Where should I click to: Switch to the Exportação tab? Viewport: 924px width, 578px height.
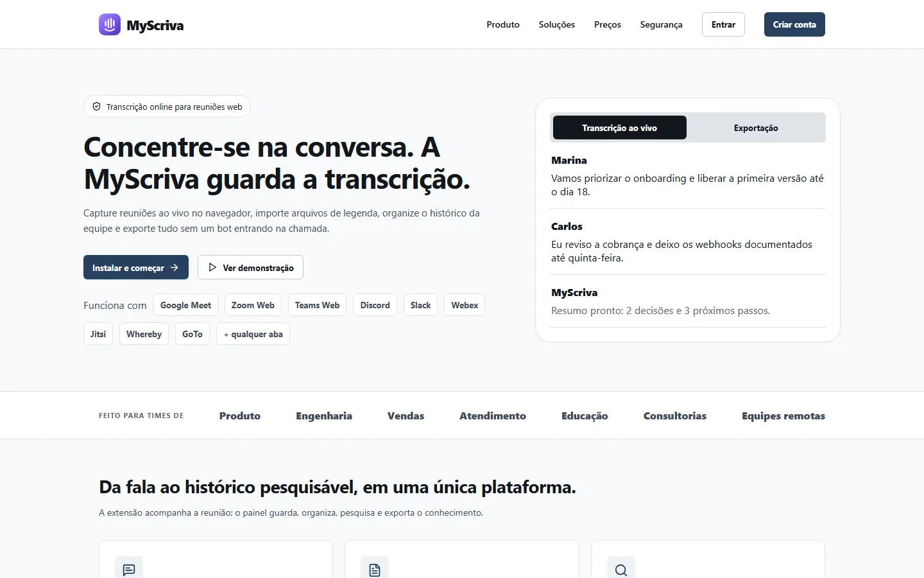click(x=756, y=128)
